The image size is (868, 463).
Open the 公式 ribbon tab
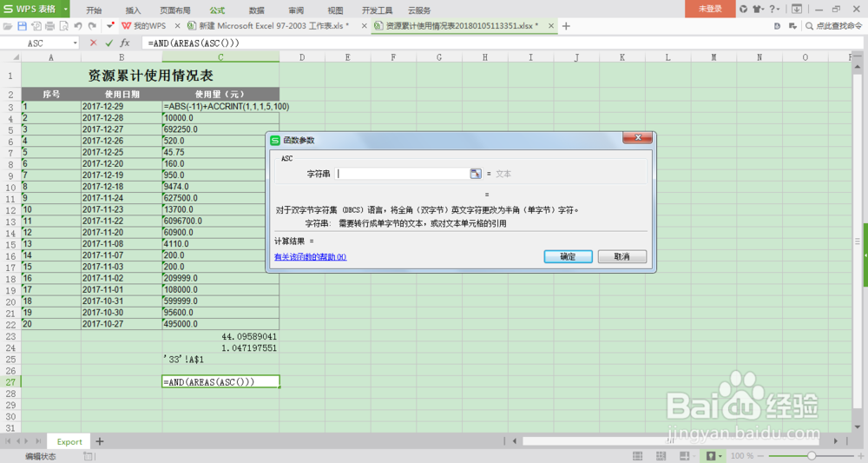(x=217, y=10)
